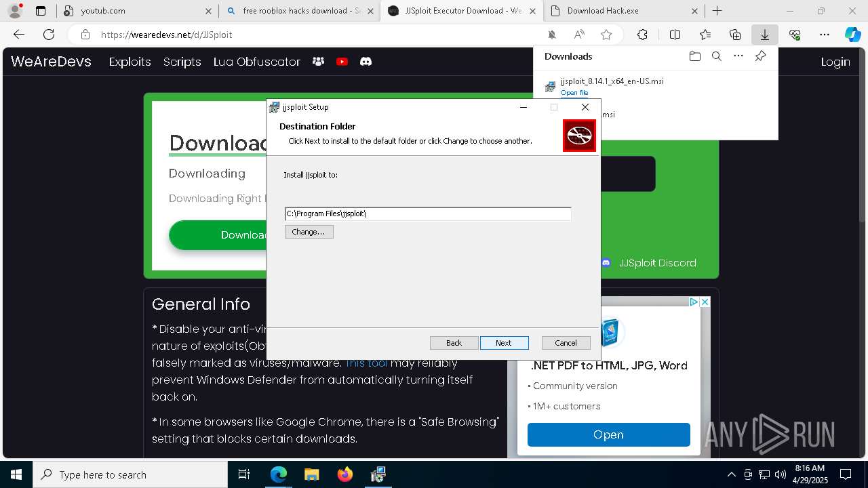The image size is (868, 488).
Task: Open the tab actions menu icon
Action: (41, 11)
